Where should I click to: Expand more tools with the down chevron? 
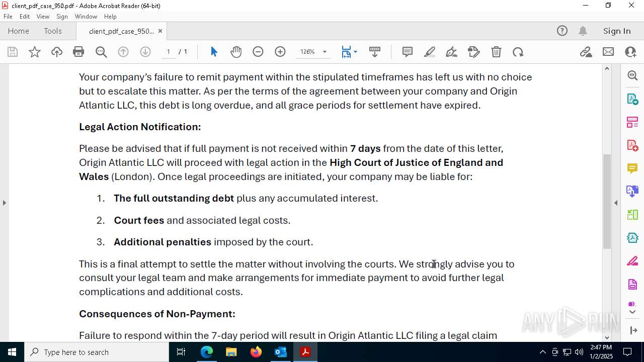point(632,312)
